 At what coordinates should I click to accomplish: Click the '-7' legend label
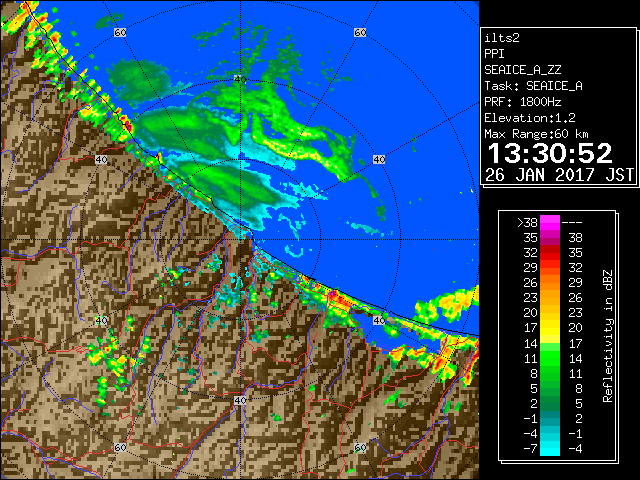[x=530, y=449]
